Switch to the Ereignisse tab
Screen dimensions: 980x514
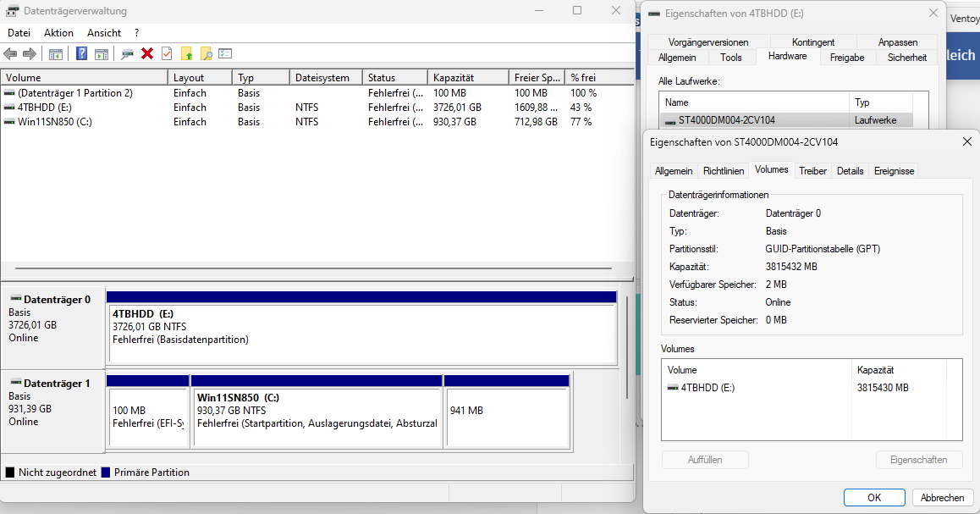coord(894,171)
